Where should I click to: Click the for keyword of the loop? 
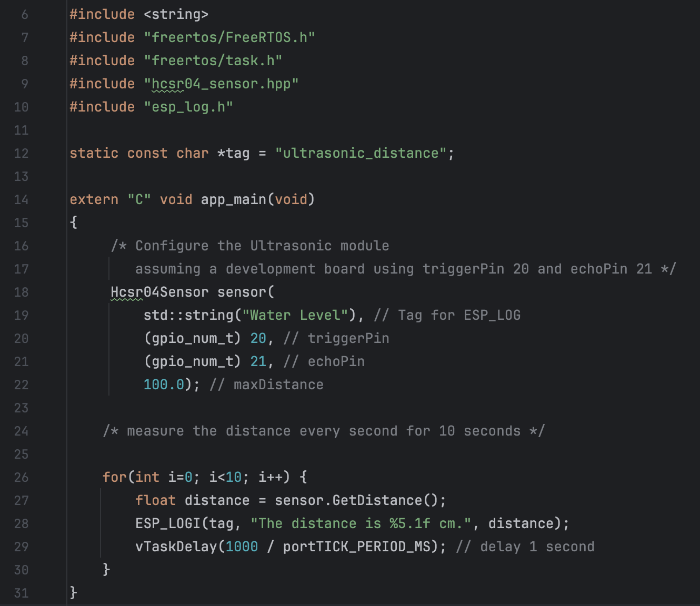pos(115,478)
